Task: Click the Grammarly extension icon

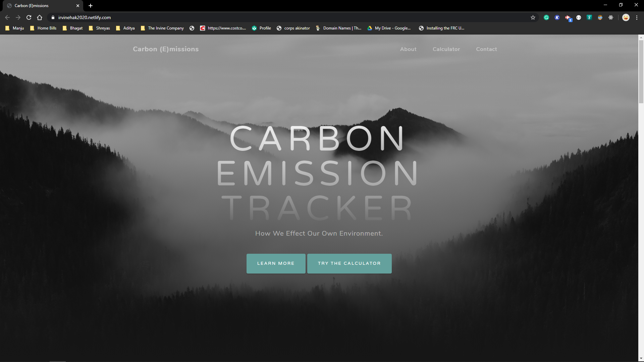Action: [x=546, y=17]
